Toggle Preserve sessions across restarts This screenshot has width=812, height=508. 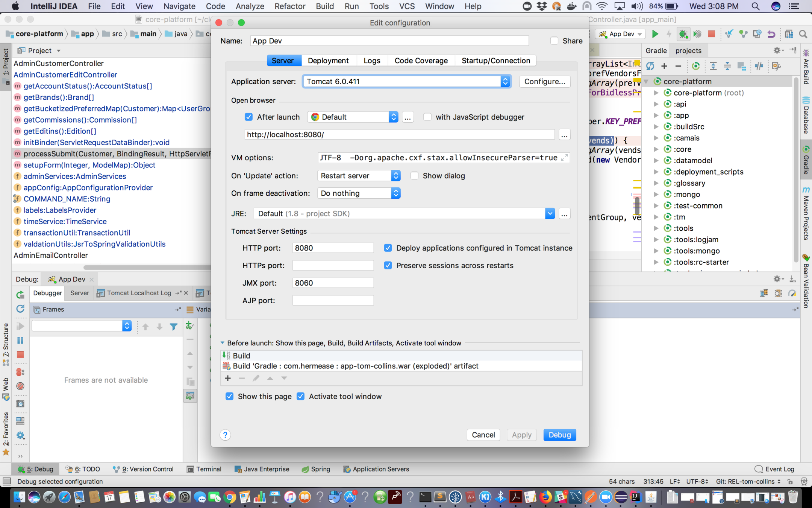(x=388, y=265)
